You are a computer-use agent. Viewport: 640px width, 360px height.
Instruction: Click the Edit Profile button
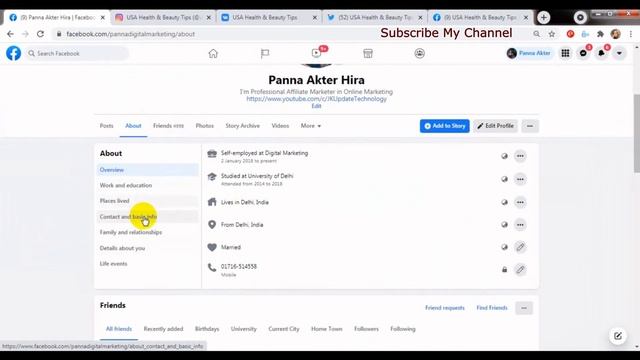click(496, 126)
